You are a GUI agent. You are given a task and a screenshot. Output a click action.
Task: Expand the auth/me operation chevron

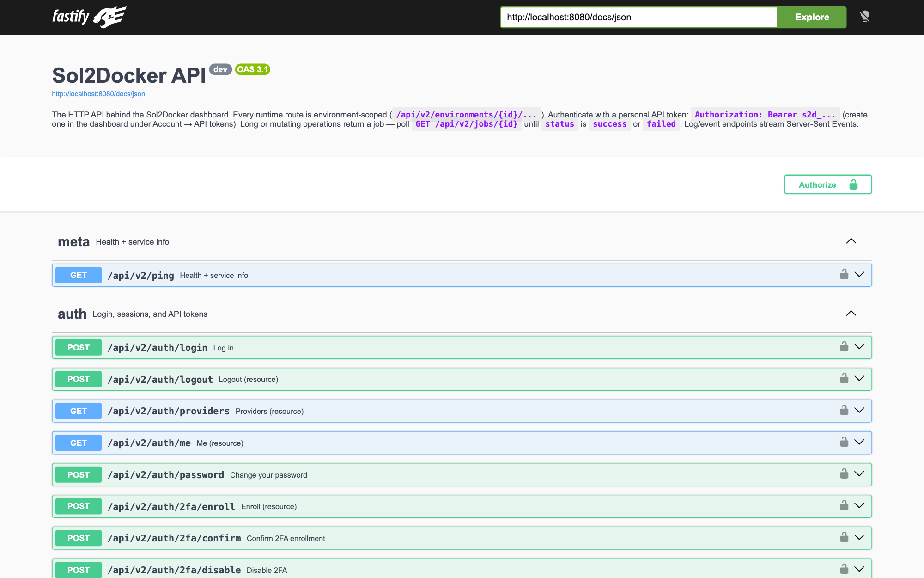click(x=859, y=442)
